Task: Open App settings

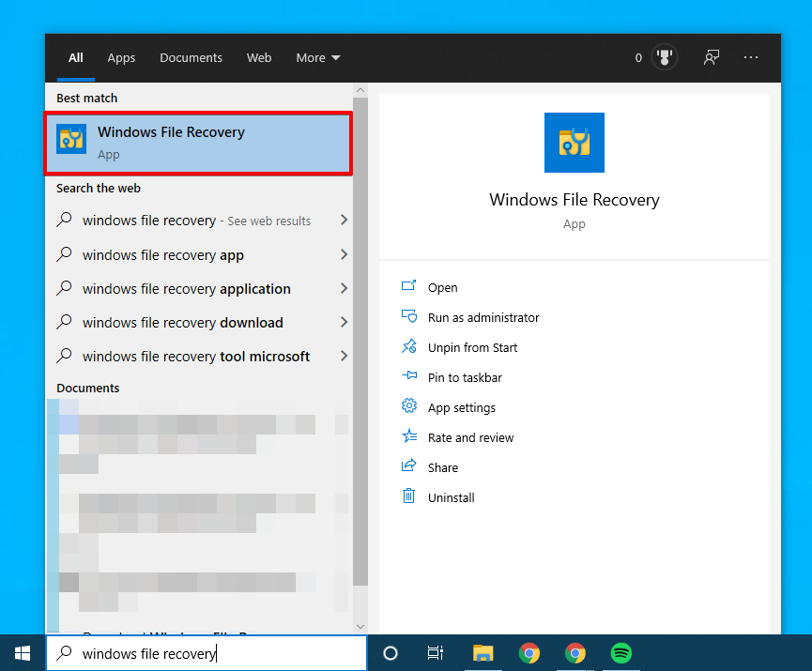Action: click(x=462, y=407)
